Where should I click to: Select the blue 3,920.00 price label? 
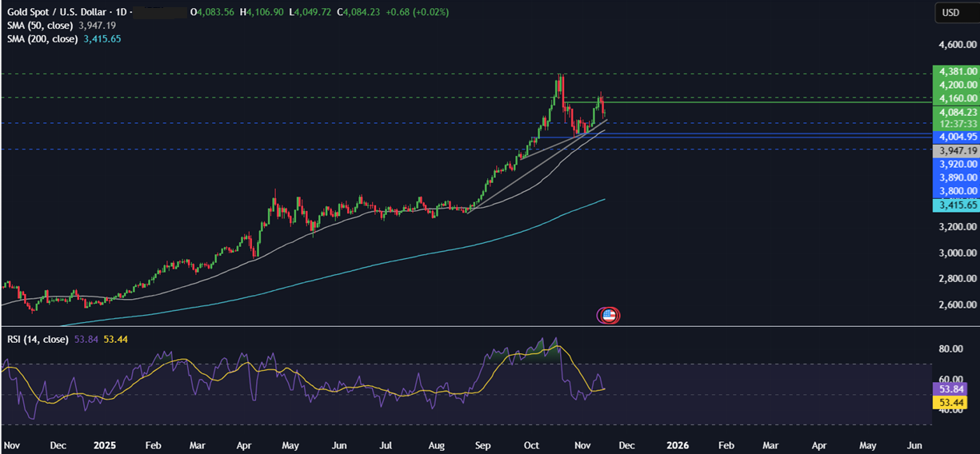[x=955, y=164]
